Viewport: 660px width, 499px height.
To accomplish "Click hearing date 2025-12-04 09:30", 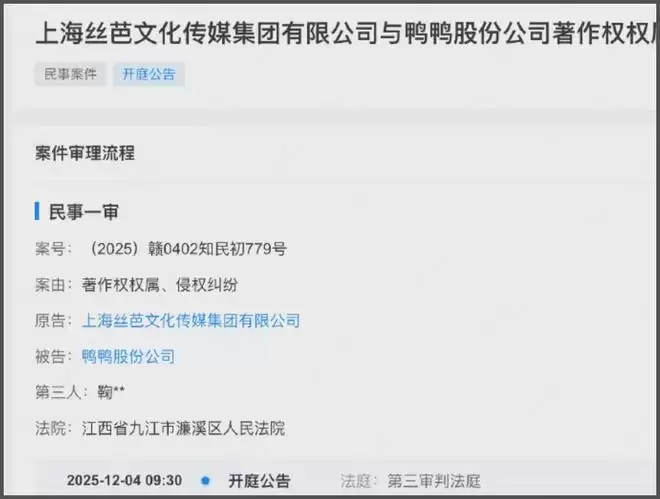I will [125, 480].
